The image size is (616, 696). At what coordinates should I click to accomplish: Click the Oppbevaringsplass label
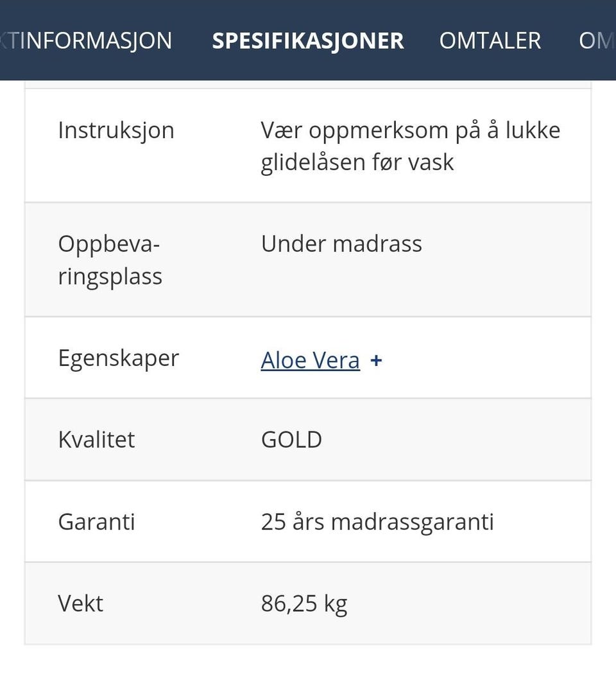point(110,259)
